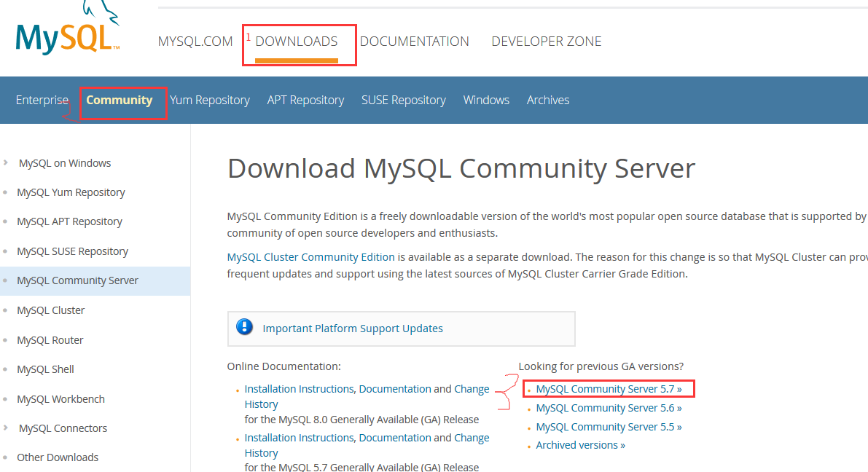Click the blue exclamation info icon
868x472 pixels.
click(x=245, y=328)
